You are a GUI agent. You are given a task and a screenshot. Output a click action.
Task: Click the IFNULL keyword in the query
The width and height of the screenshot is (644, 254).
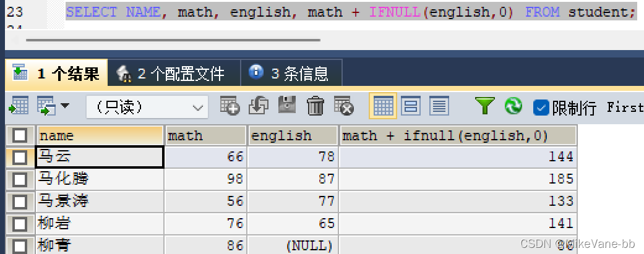pyautogui.click(x=395, y=12)
